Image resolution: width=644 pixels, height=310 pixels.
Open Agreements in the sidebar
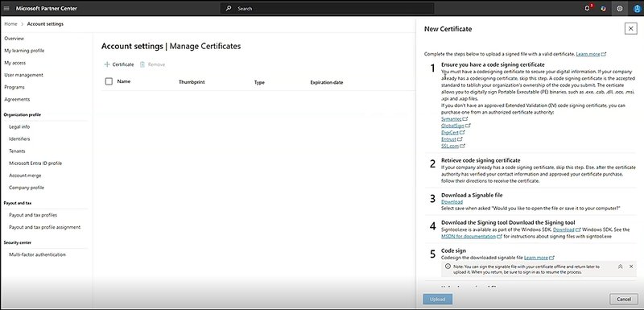(17, 99)
